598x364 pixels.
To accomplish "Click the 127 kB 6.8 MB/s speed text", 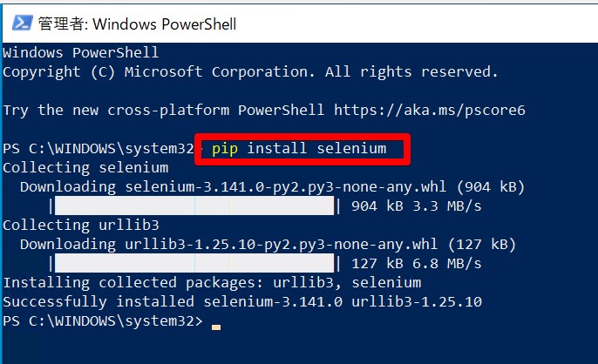I will point(417,264).
